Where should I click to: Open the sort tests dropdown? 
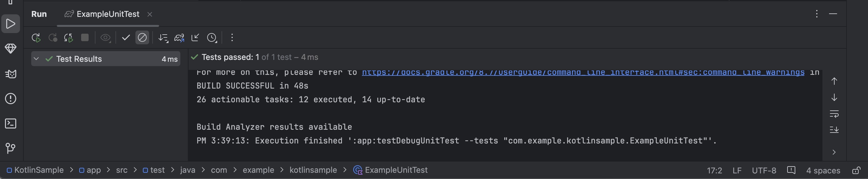point(163,38)
